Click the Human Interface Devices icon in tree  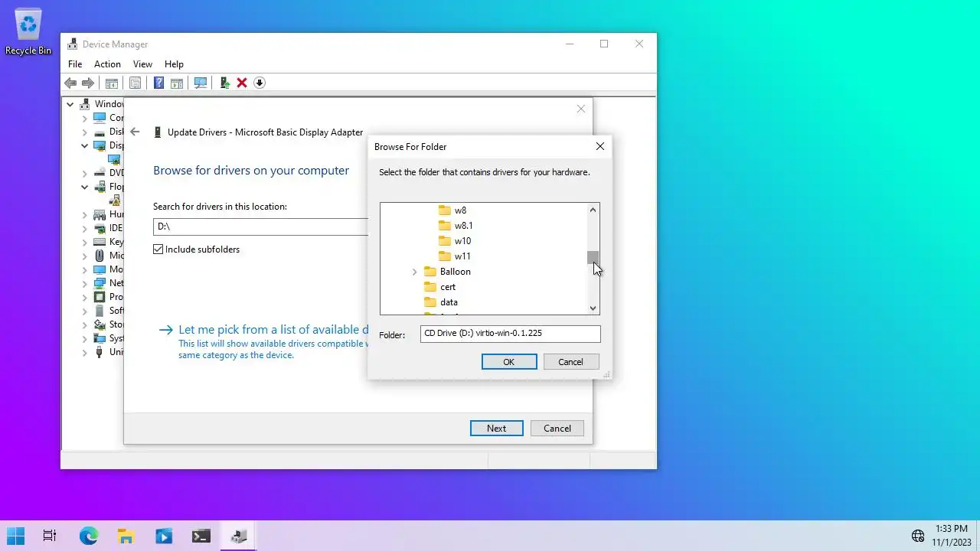point(100,214)
